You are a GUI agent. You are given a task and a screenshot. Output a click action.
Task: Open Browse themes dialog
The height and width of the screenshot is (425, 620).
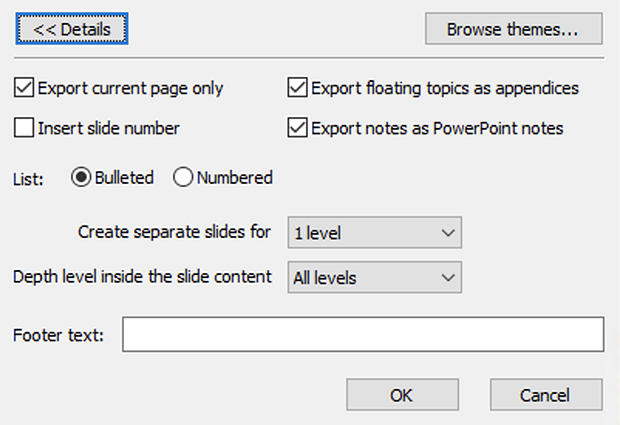pos(513,29)
